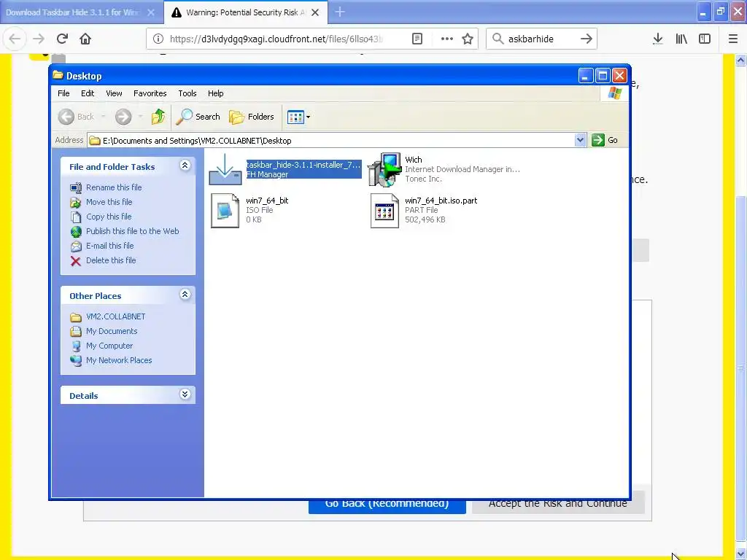Click Explorer Forward arrow button
The height and width of the screenshot is (560, 747).
click(123, 117)
